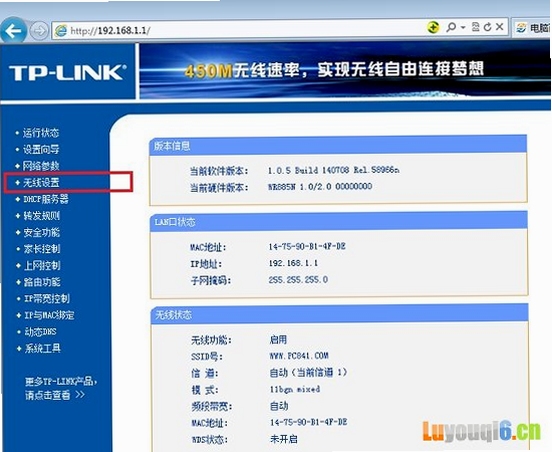Click the Internet Explorer page icon beside URL
This screenshot has height=452, width=552.
point(61,31)
